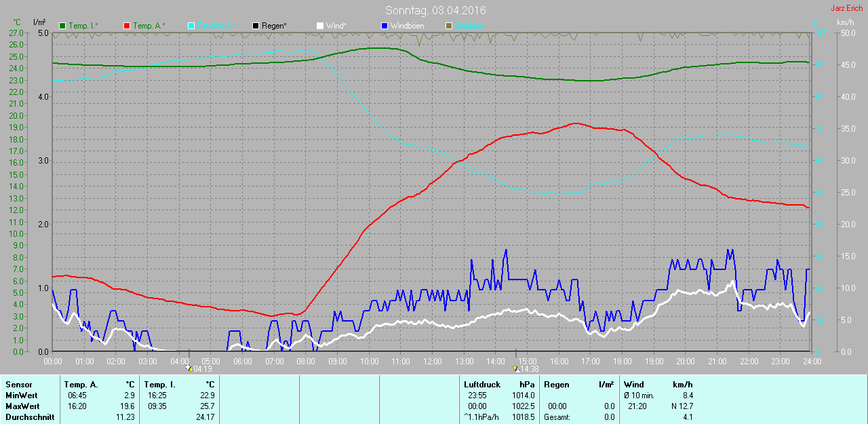Click the olive Empfang legend swatch
This screenshot has width=868, height=424.
click(x=448, y=26)
